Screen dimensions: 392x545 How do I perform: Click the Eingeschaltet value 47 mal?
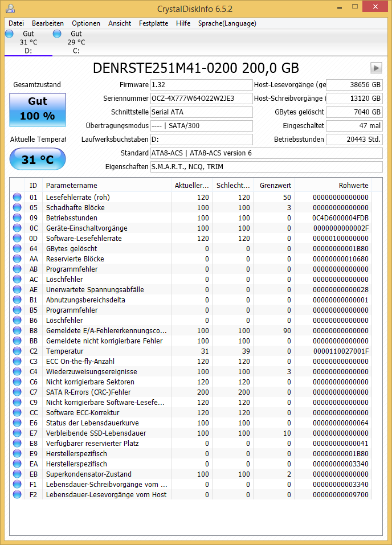pos(354,126)
